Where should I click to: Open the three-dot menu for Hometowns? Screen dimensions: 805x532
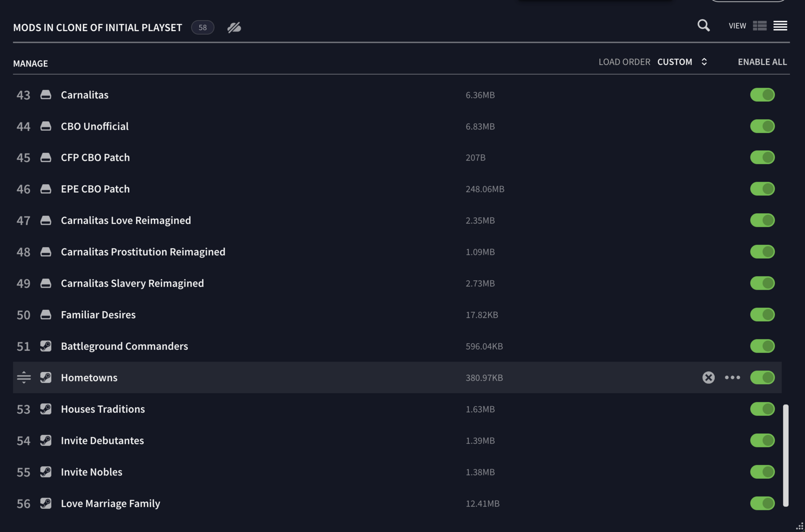coord(733,377)
